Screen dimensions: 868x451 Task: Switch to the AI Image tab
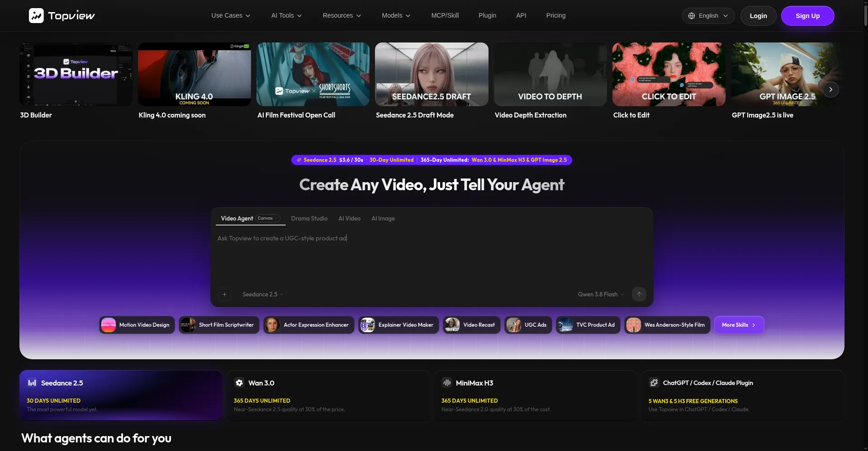(383, 218)
